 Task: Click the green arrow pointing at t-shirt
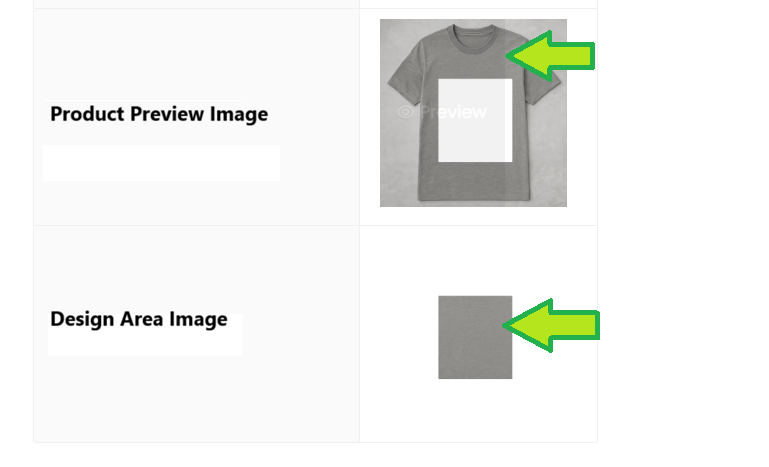(x=550, y=56)
